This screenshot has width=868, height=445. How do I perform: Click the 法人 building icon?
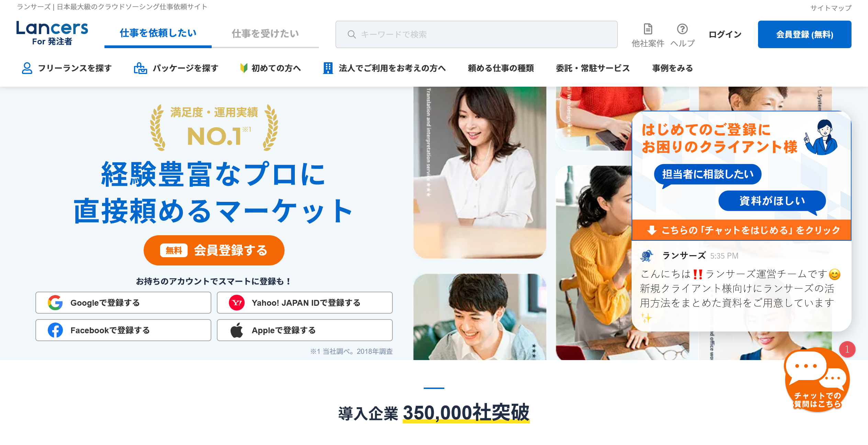pos(328,68)
